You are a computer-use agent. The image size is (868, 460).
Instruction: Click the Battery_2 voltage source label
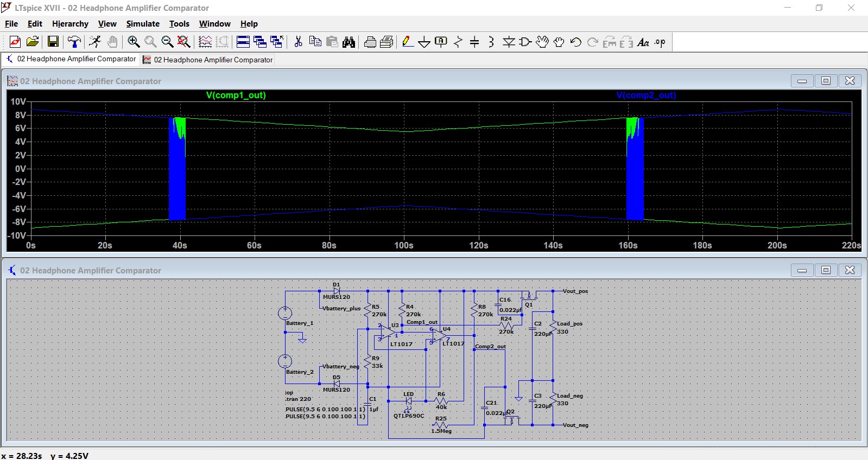point(300,372)
